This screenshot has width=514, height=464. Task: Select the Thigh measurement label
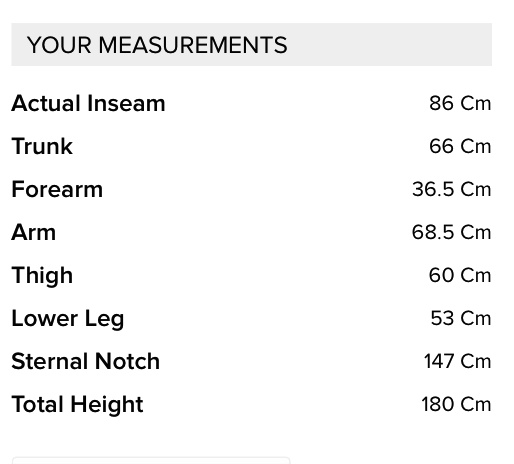[42, 275]
